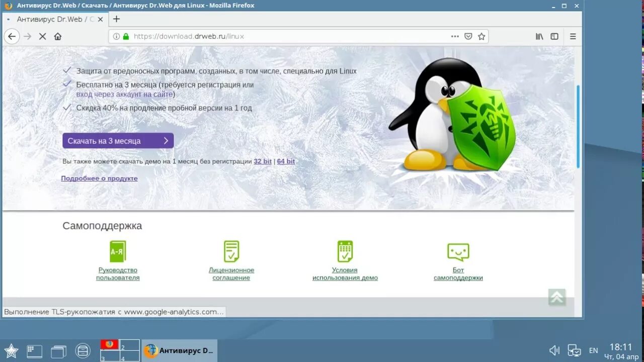Click the green padlock security icon
The height and width of the screenshot is (362, 644).
click(126, 36)
